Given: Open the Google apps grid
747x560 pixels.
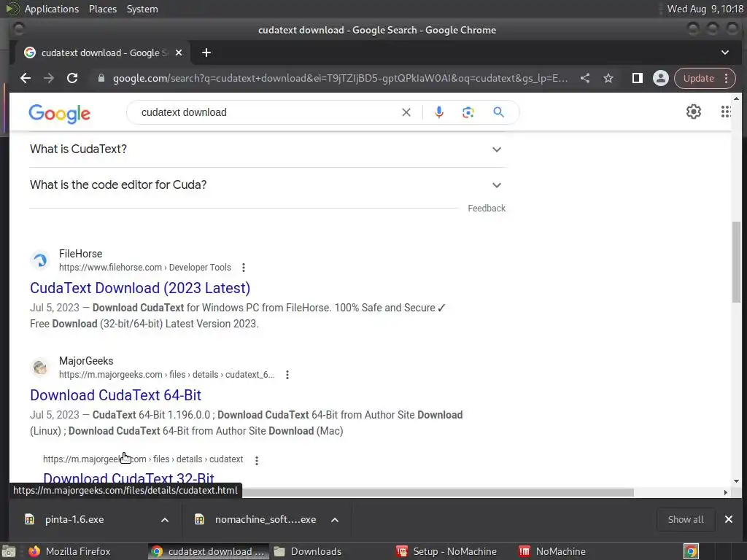Looking at the screenshot, I should click(x=726, y=112).
